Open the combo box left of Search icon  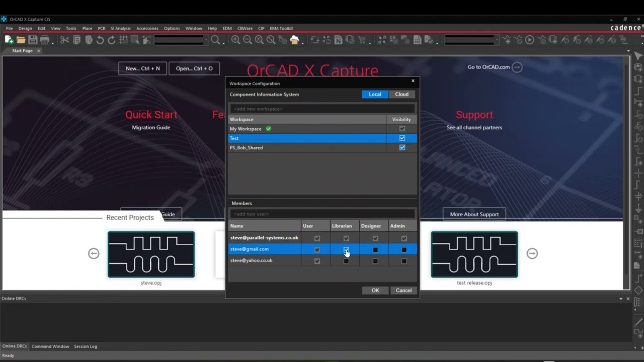(181, 40)
